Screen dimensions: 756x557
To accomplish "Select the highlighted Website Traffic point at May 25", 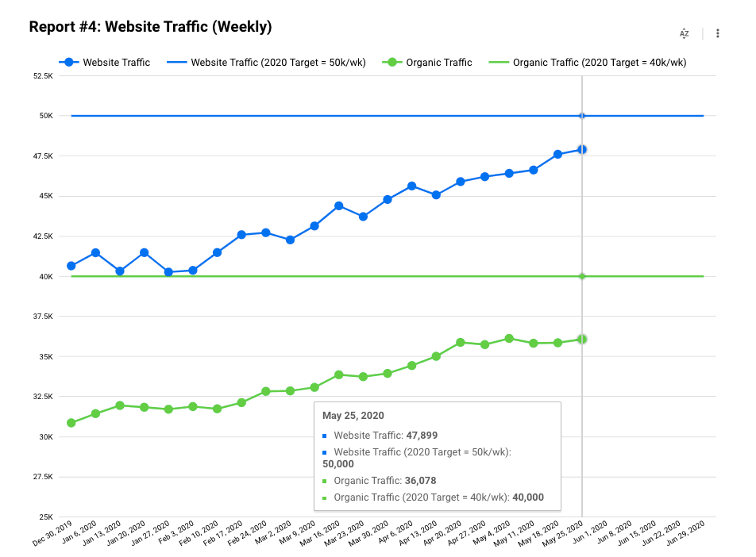I will [x=582, y=149].
